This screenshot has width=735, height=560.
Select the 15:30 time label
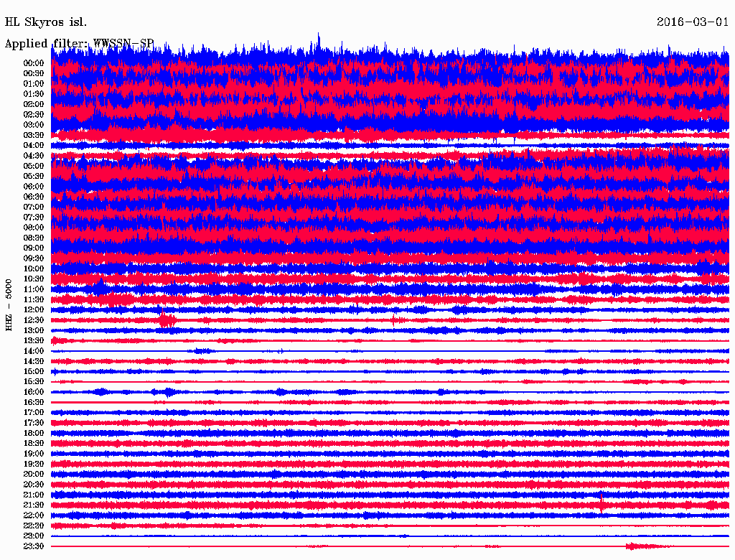click(34, 382)
